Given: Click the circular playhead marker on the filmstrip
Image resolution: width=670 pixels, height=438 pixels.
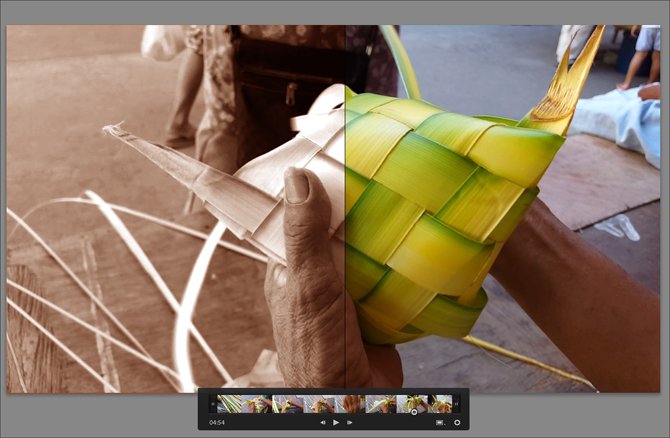Looking at the screenshot, I should pyautogui.click(x=414, y=411).
